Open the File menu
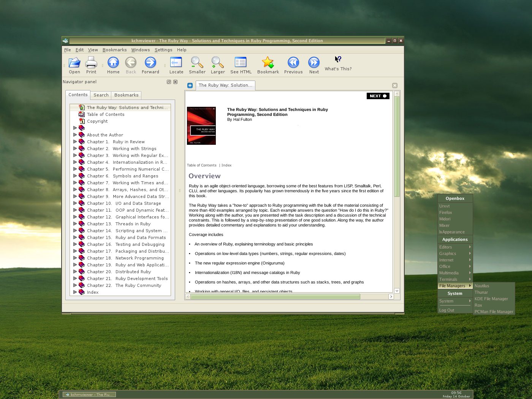Image resolution: width=532 pixels, height=399 pixels. [68, 50]
